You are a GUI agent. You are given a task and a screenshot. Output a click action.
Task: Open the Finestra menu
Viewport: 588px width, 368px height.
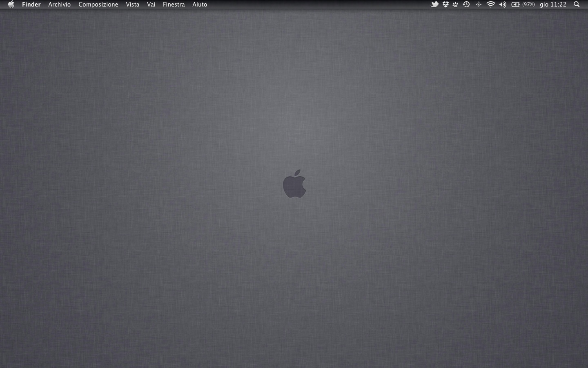pyautogui.click(x=174, y=4)
